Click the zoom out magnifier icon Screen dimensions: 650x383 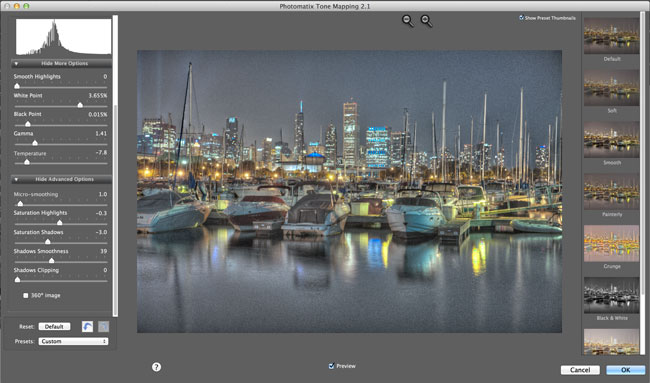tap(407, 21)
